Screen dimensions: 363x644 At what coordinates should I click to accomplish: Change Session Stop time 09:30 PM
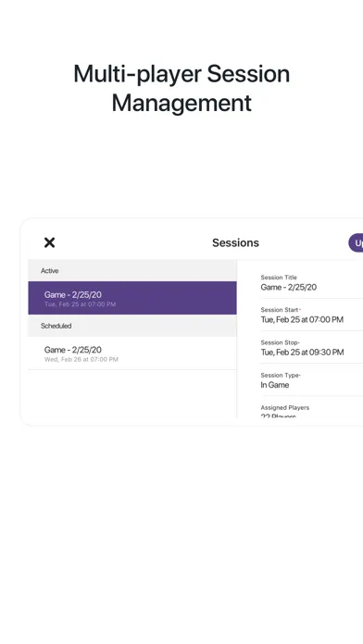tap(302, 353)
